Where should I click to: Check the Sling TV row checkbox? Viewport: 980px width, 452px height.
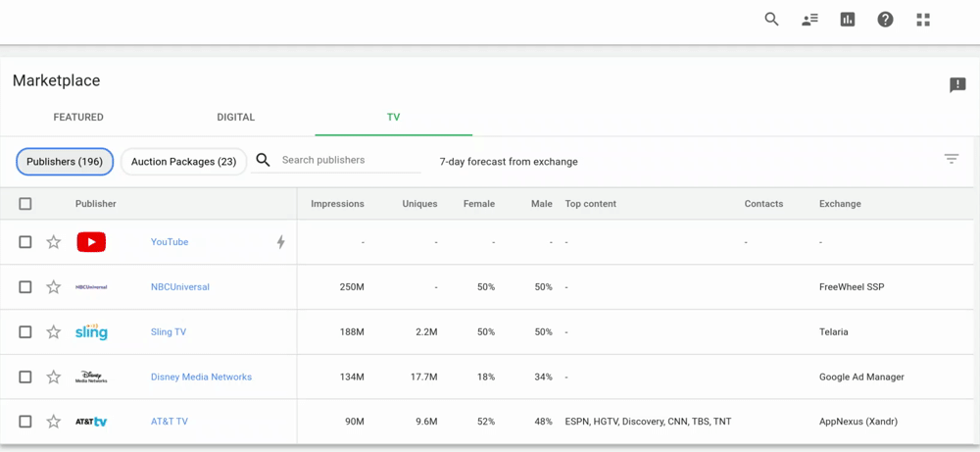coord(25,332)
